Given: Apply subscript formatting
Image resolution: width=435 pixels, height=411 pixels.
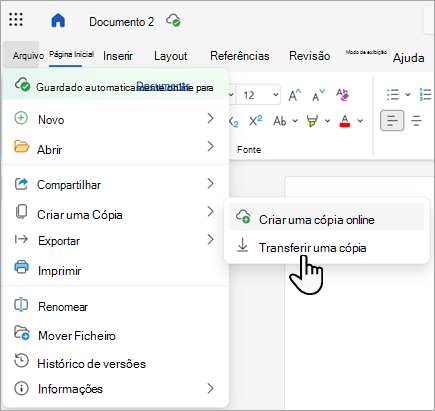Looking at the screenshot, I should (x=234, y=121).
